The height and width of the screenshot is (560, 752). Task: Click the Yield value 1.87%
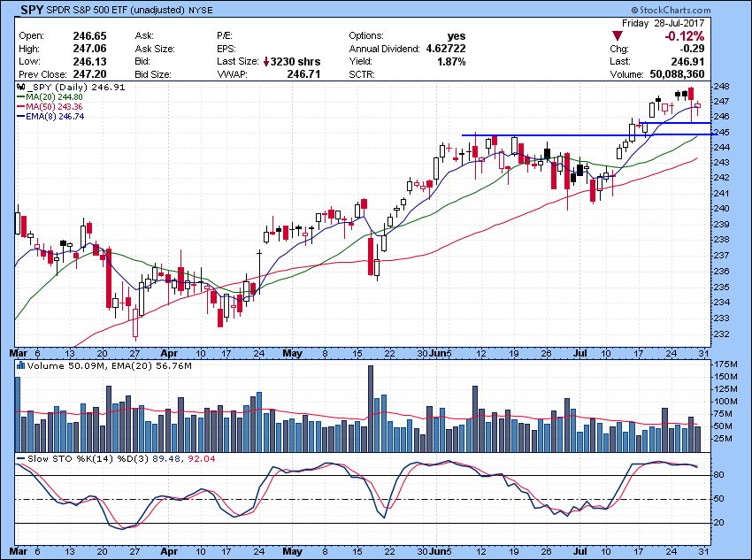tap(451, 61)
